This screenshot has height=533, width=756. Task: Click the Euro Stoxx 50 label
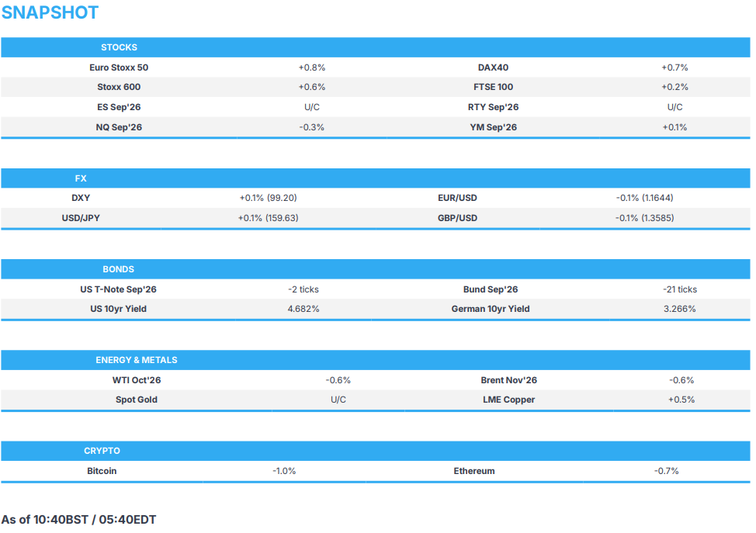pos(119,67)
